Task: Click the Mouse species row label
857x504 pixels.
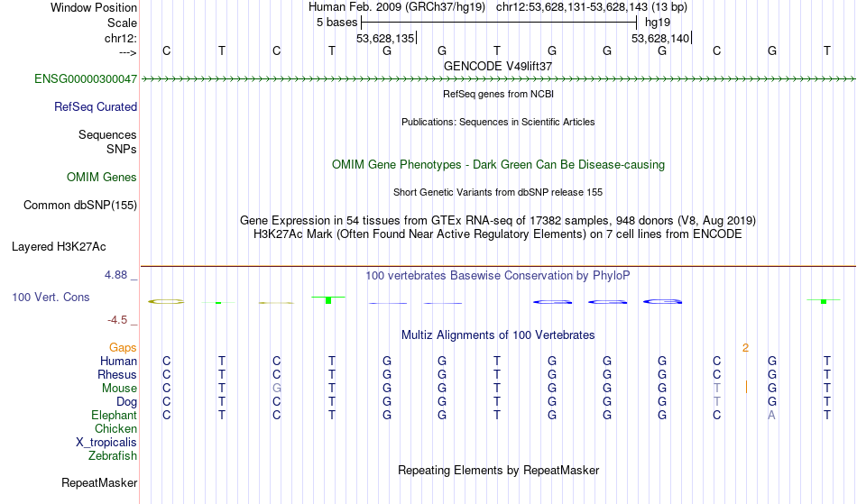Action: click(x=119, y=389)
